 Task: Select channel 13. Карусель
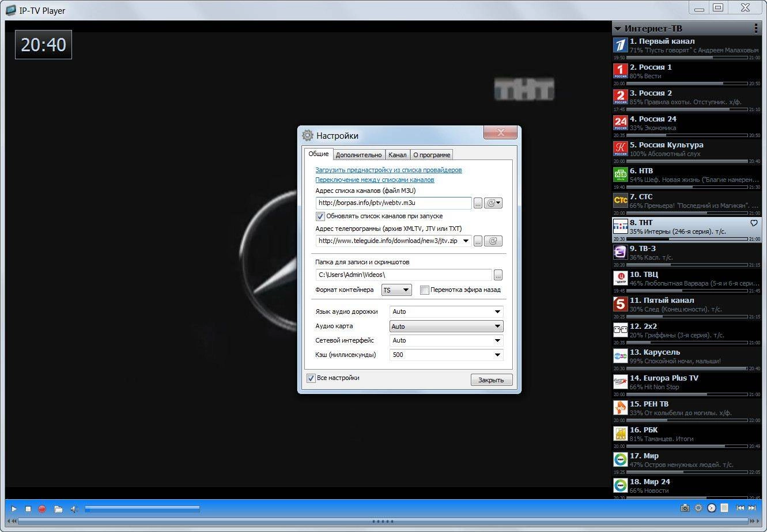coord(687,360)
